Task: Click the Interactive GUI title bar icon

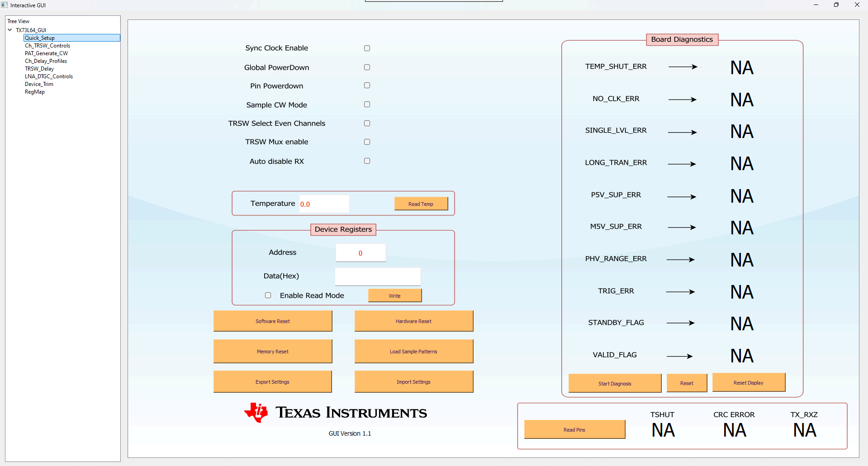Action: tap(5, 5)
